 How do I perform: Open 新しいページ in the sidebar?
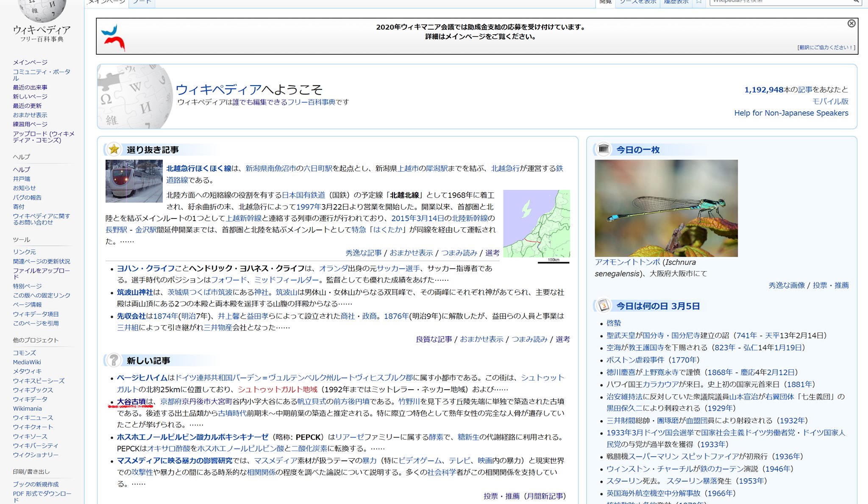(x=30, y=97)
